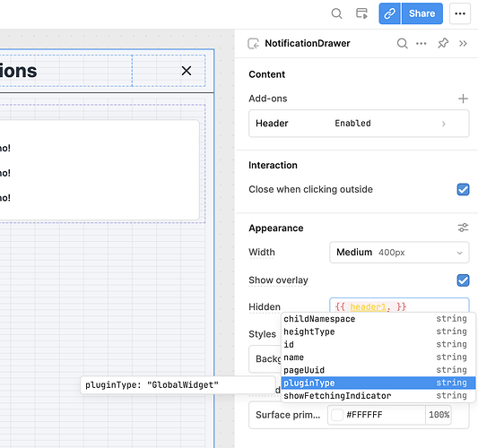
Task: Add a new add-on with plus icon
Action: (463, 99)
